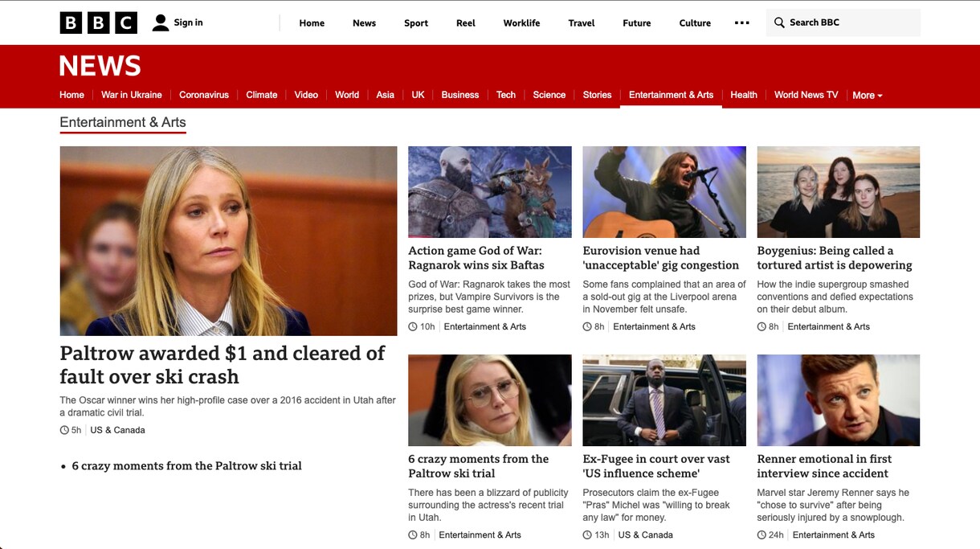The image size is (980, 549).
Task: Select World section
Action: [347, 95]
